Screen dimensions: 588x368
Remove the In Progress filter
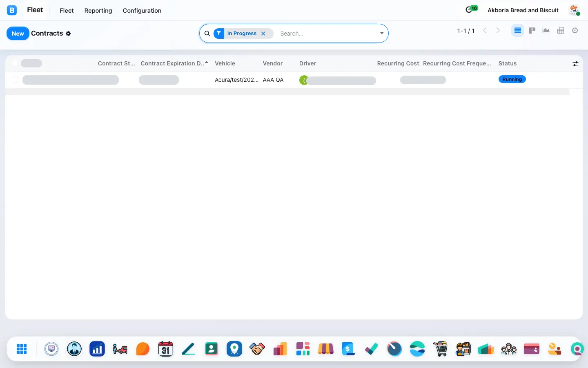point(263,34)
